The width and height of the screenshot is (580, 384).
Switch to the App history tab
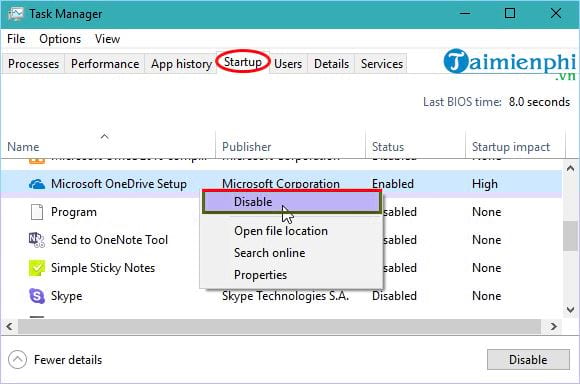[x=181, y=64]
